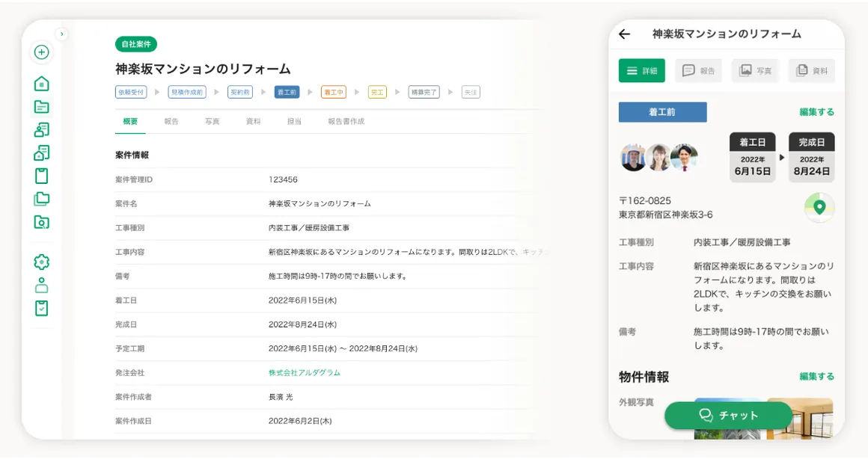The width and height of the screenshot is (868, 459).
Task: Expand the sidebar using the chevron
Action: pyautogui.click(x=61, y=34)
